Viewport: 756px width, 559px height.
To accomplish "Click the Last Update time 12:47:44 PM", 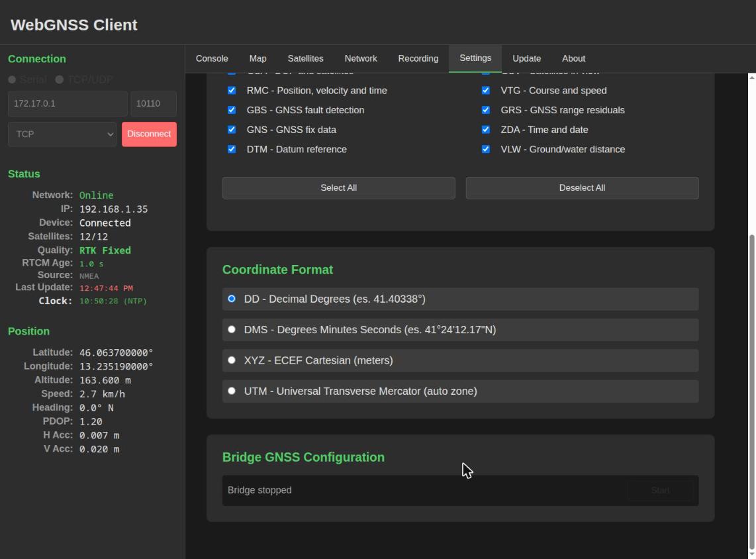I will (106, 288).
